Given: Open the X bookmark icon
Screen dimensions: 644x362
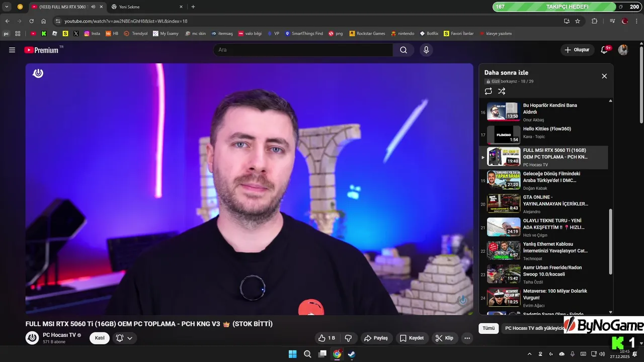Looking at the screenshot, I should tap(76, 34).
